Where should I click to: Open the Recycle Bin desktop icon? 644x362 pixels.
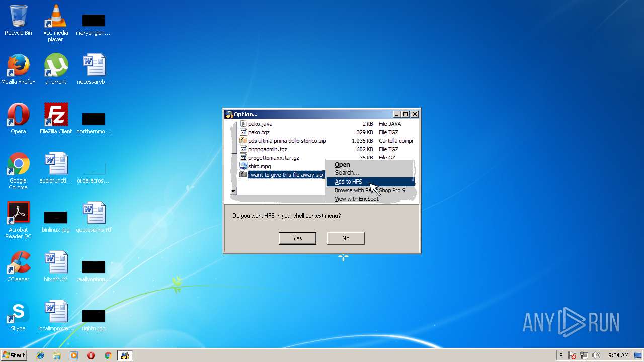(18, 20)
